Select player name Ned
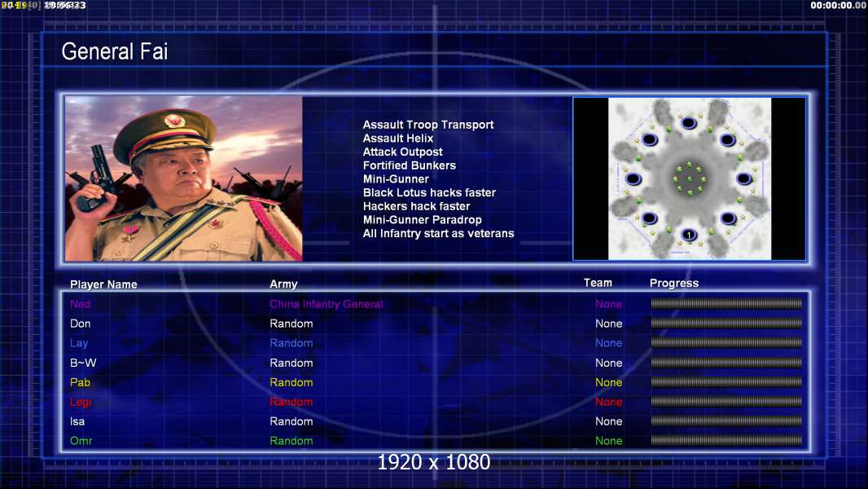This screenshot has width=868, height=489. point(80,303)
